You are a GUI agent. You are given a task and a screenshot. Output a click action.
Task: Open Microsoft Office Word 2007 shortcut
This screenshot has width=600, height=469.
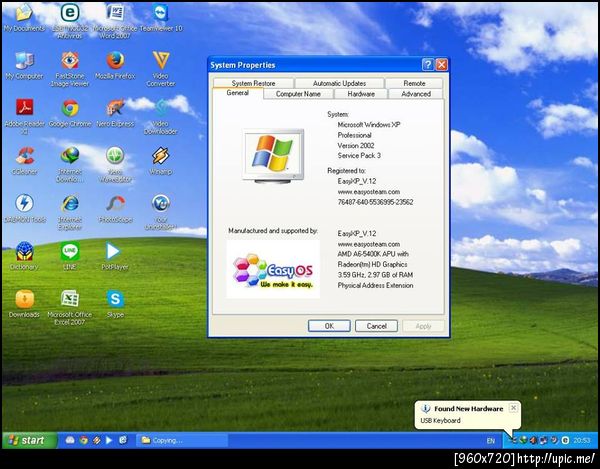pyautogui.click(x=115, y=20)
